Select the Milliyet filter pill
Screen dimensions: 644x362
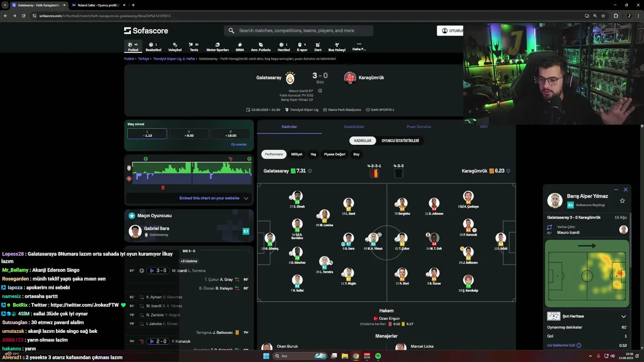[297, 154]
